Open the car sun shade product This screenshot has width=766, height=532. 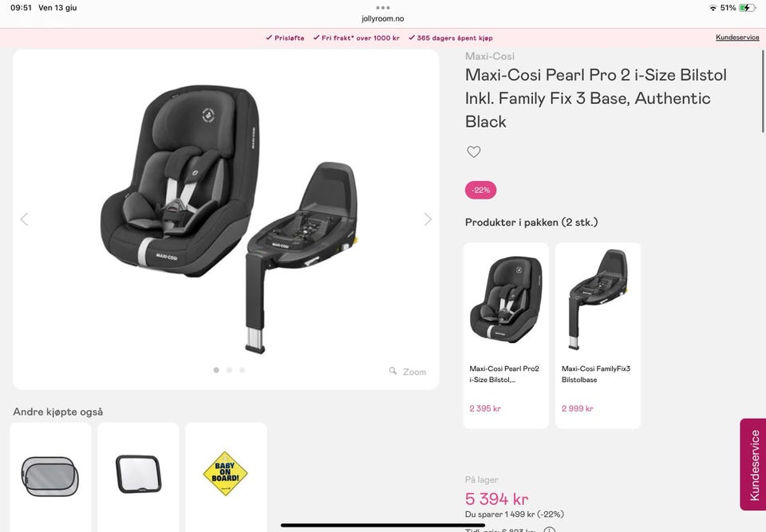point(50,477)
